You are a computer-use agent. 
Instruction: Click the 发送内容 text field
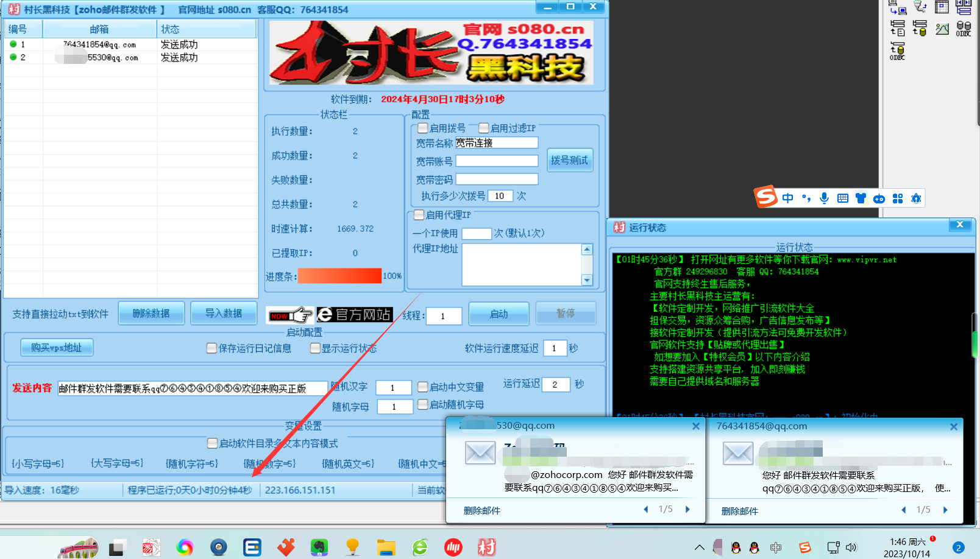193,388
